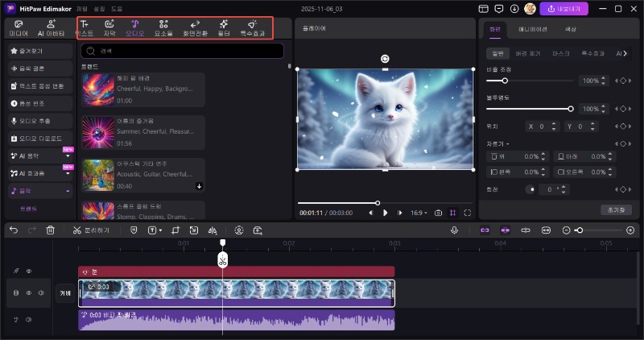Viewport: 644px width, 340px height.
Task: Click the X position field
Action: pos(542,126)
